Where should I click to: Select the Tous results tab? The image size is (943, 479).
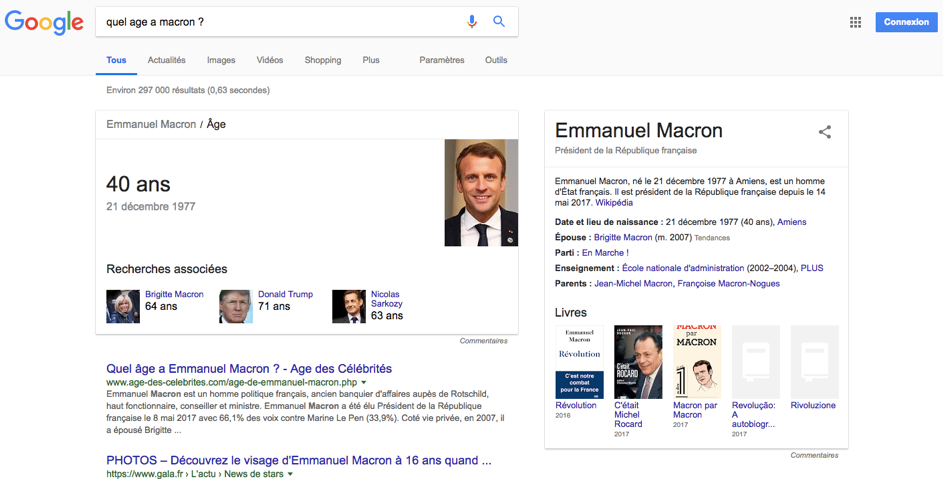[x=116, y=60]
